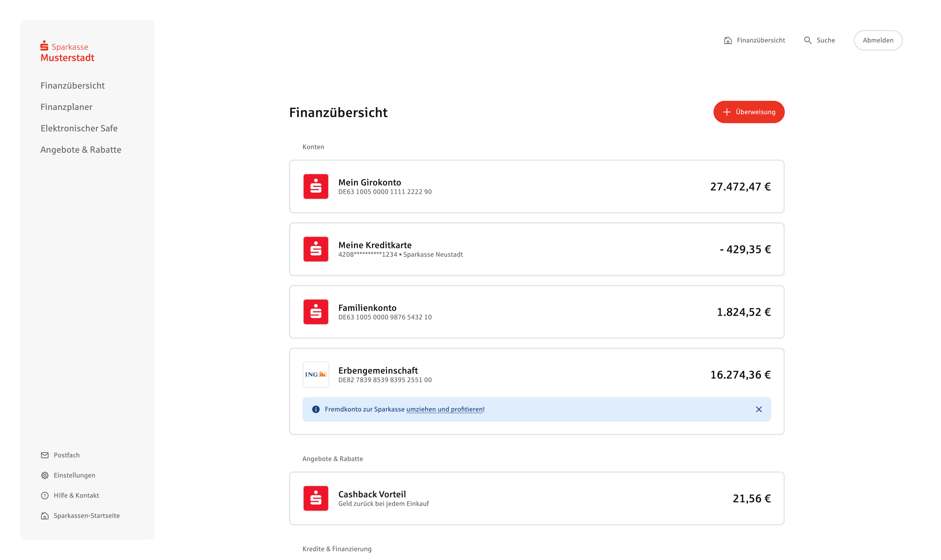The image size is (941, 560).
Task: Open Finanzplaner in the sidebar
Action: [66, 107]
